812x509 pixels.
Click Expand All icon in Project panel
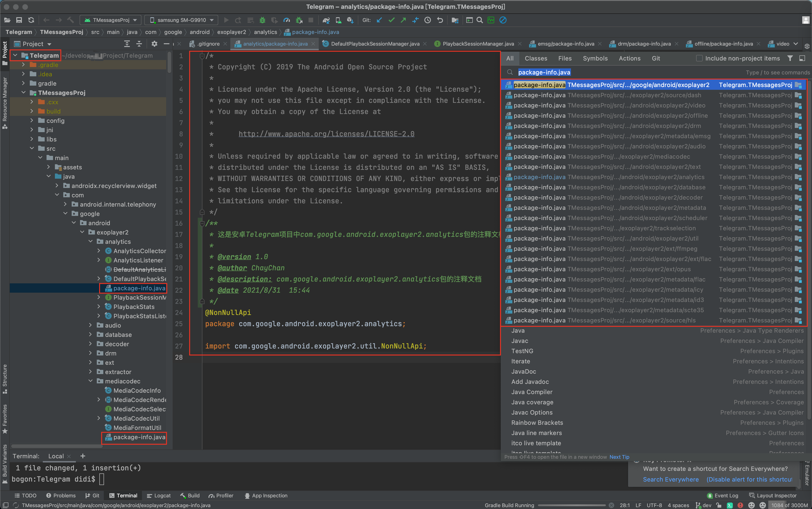click(127, 44)
